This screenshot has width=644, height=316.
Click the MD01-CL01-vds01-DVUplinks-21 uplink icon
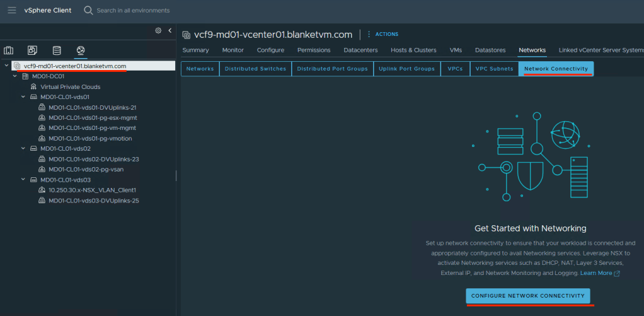coord(42,108)
